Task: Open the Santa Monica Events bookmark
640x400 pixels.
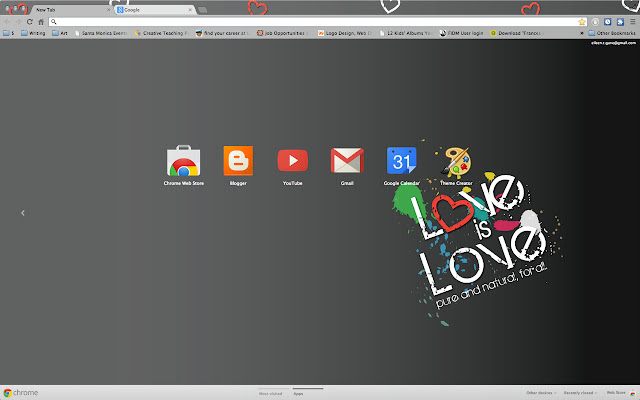Action: click(101, 33)
